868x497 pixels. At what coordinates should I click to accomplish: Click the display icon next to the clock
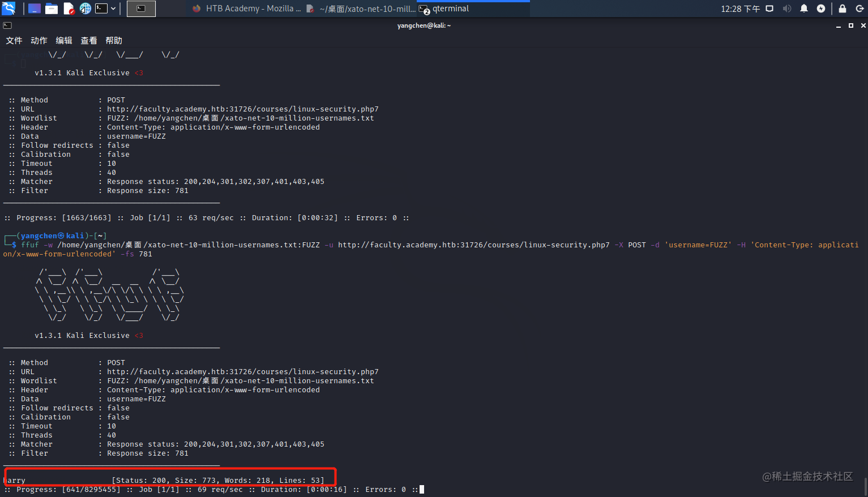coord(771,8)
